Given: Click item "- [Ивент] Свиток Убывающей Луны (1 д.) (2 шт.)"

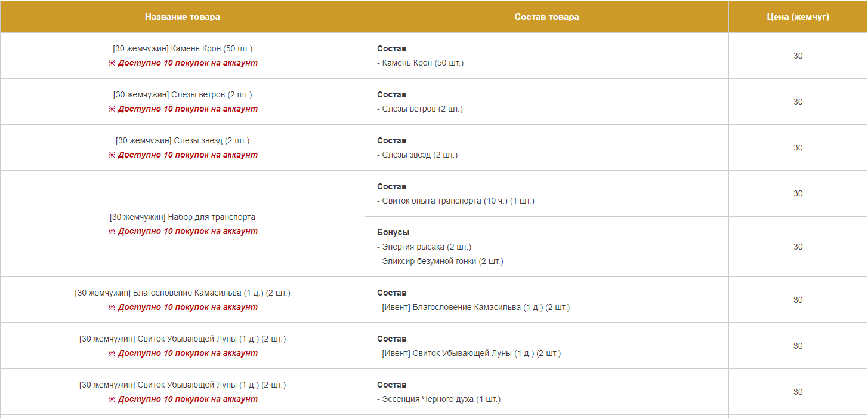Looking at the screenshot, I should 469,353.
